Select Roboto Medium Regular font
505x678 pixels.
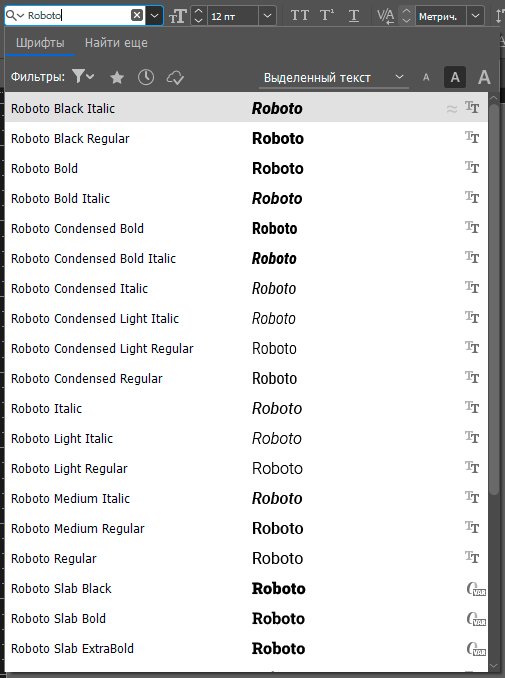pos(246,528)
